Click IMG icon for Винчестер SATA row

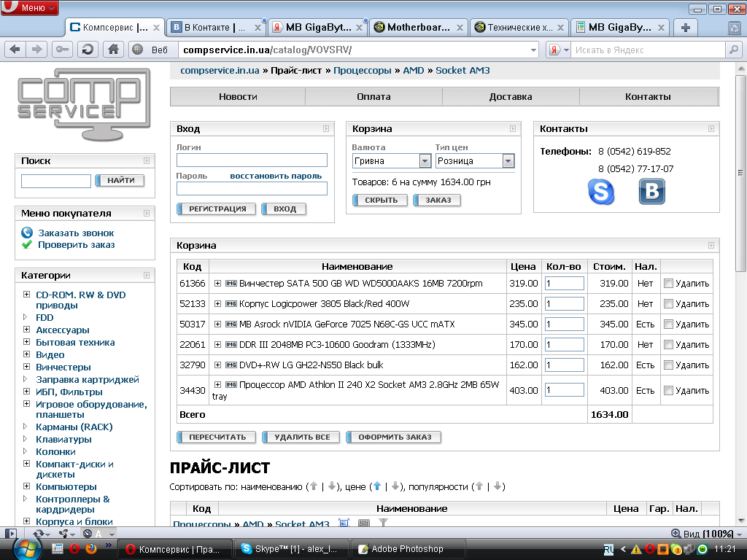click(231, 284)
